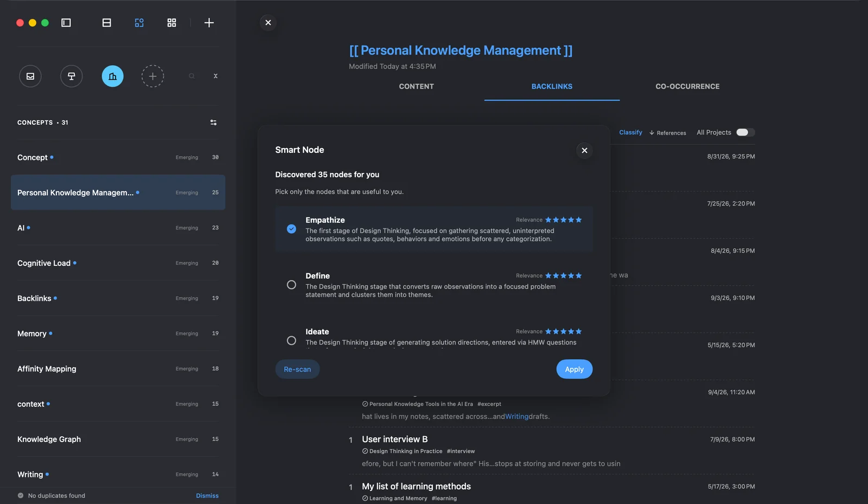Open the inbox tray icon
Image resolution: width=868 pixels, height=504 pixels.
(x=30, y=76)
